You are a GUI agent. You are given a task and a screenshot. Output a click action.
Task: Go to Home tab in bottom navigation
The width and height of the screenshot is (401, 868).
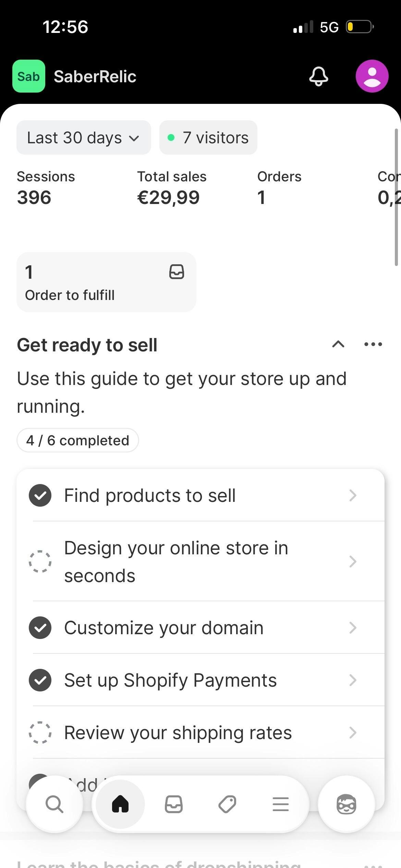click(x=120, y=804)
